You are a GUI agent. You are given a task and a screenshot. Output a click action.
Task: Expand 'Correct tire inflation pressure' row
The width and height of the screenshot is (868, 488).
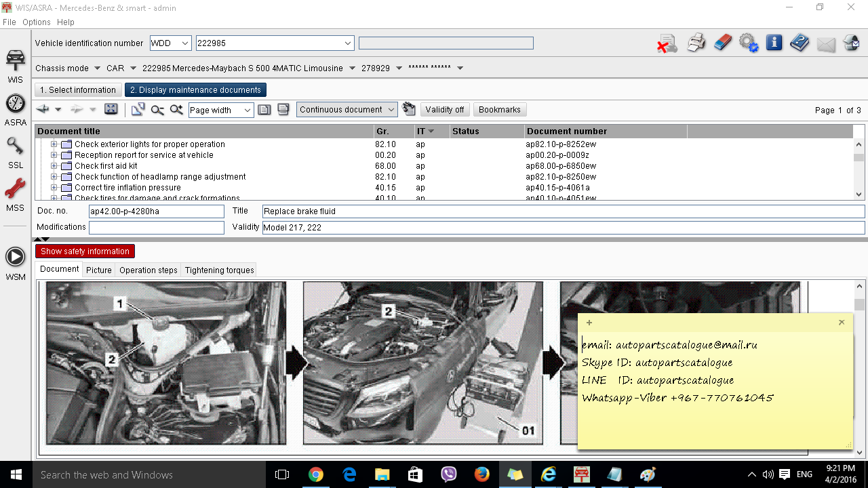tap(54, 188)
